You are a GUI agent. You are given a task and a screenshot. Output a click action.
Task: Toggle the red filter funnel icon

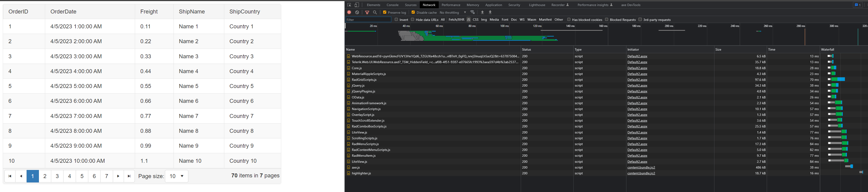coord(367,13)
